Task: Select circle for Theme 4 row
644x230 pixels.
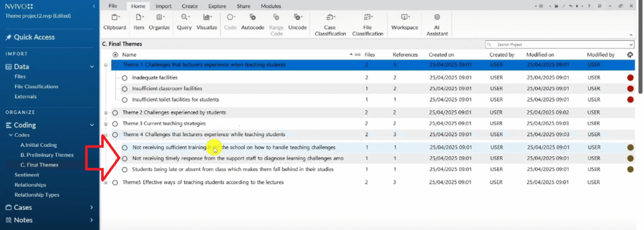Action: (115, 135)
